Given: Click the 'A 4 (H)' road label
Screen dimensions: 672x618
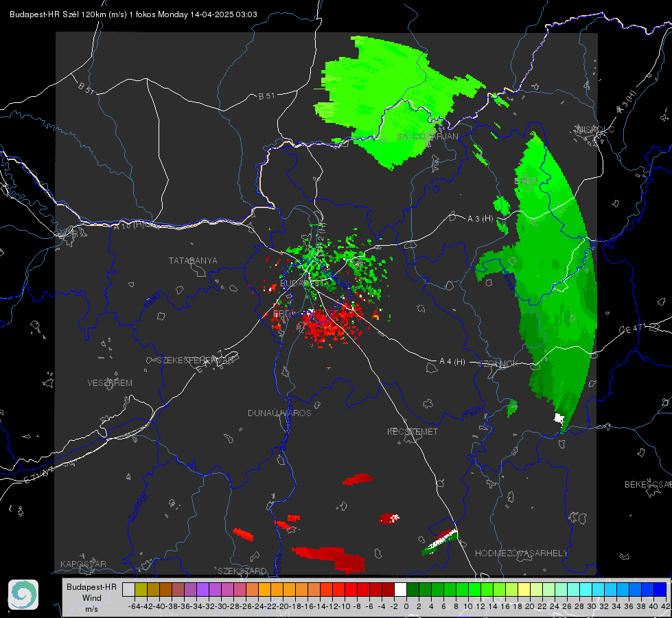Looking at the screenshot, I should pyautogui.click(x=452, y=362).
